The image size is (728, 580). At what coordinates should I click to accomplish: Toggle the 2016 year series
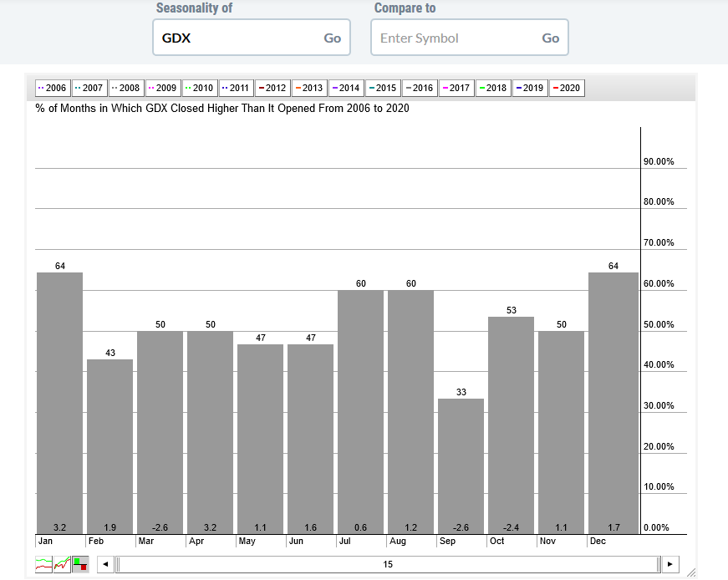(x=420, y=88)
